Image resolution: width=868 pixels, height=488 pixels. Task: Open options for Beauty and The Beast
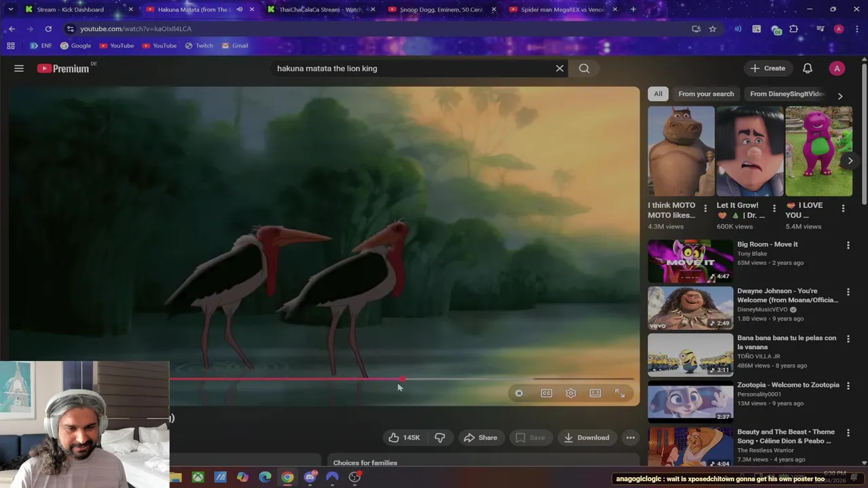tap(848, 432)
